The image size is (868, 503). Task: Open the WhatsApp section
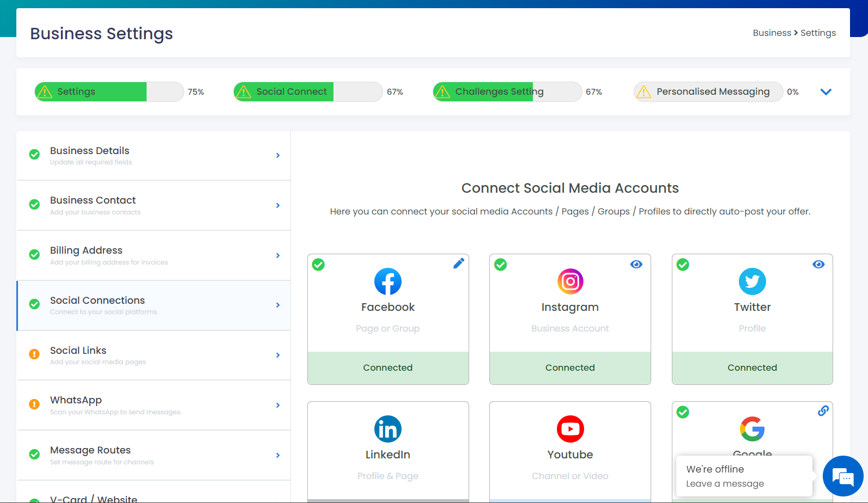(154, 406)
